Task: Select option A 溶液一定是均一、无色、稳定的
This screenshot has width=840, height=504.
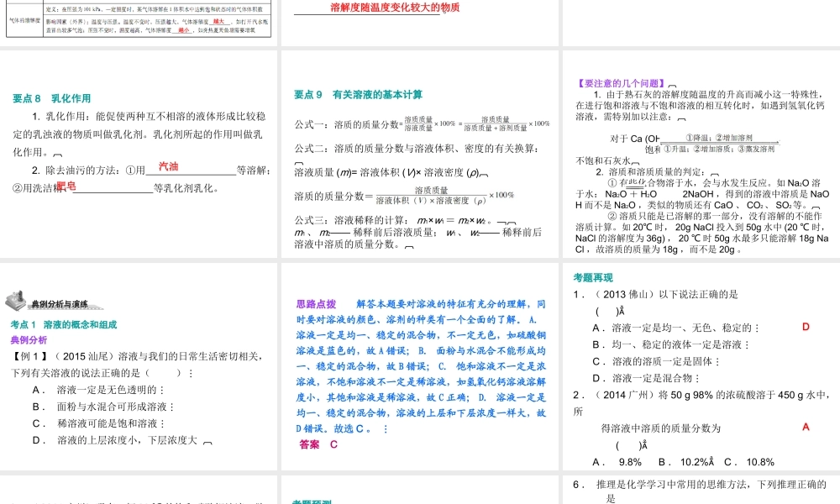Action: point(676,328)
